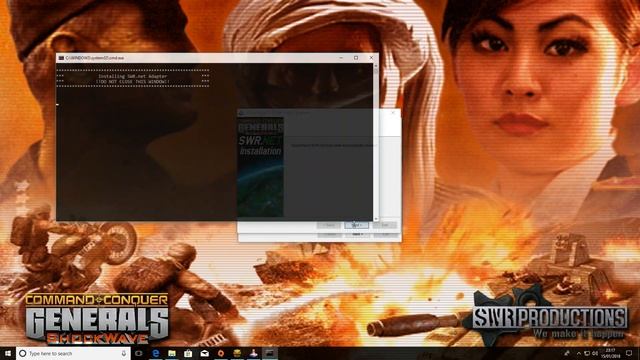The image size is (640, 360).
Task: Open the Windows Start menu
Action: click(x=8, y=353)
